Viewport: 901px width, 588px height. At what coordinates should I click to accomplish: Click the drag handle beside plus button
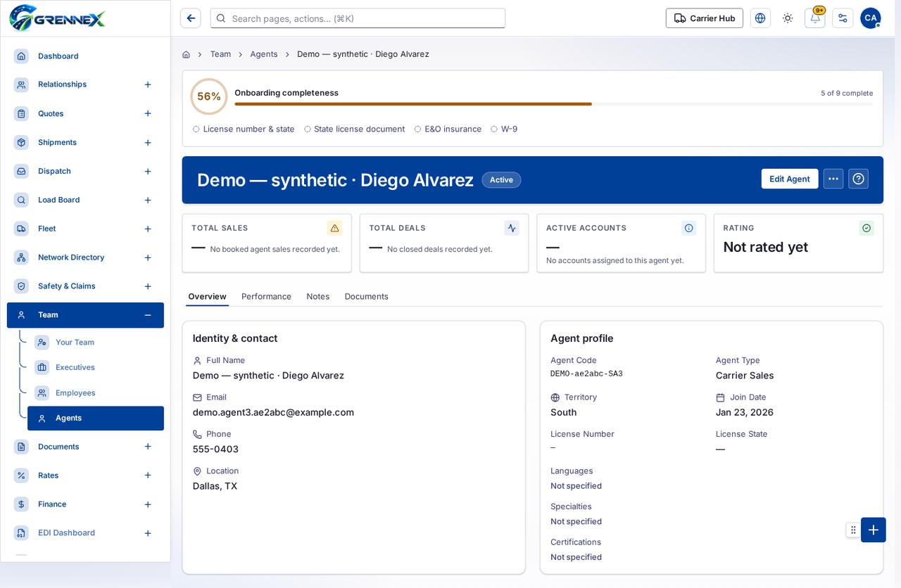[853, 530]
